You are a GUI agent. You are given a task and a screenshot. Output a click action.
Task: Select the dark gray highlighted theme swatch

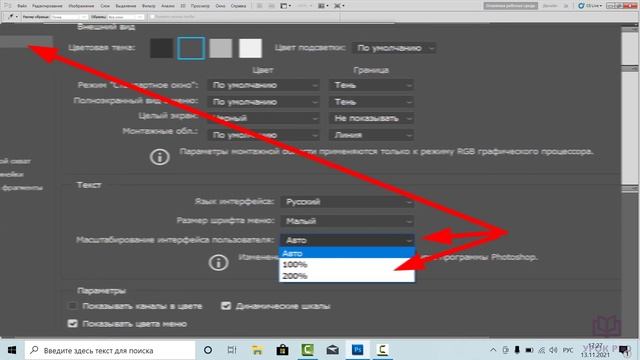pyautogui.click(x=191, y=48)
